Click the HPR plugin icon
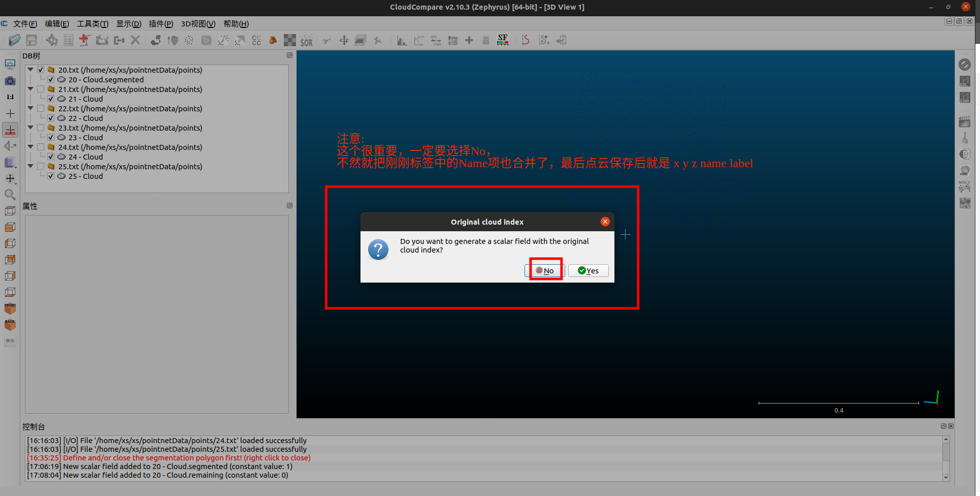The image size is (980, 496). tap(965, 170)
